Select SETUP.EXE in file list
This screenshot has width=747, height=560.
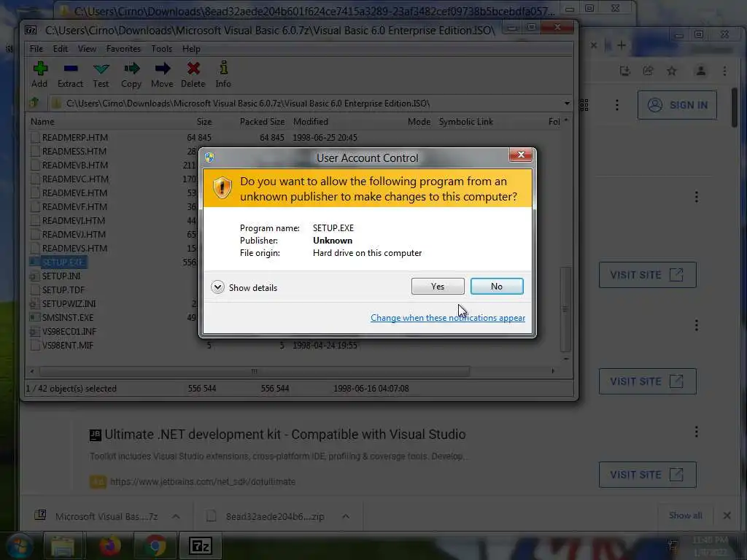[x=63, y=262]
